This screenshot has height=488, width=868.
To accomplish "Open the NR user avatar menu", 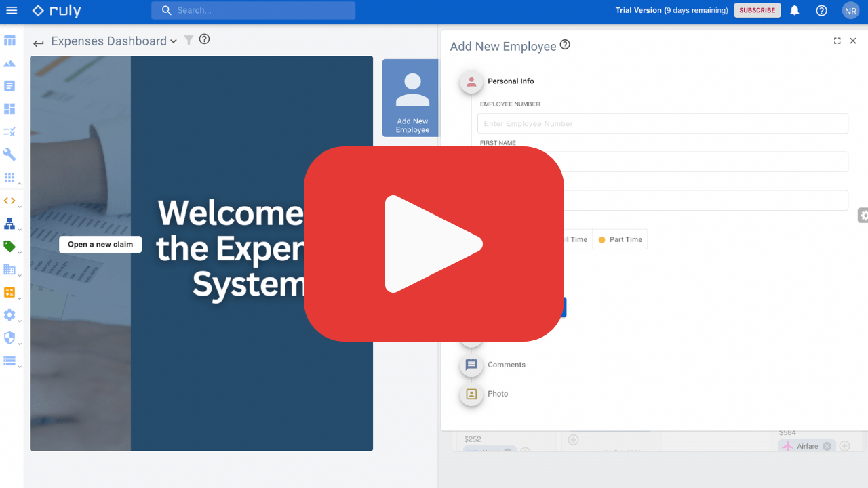I will click(x=850, y=10).
